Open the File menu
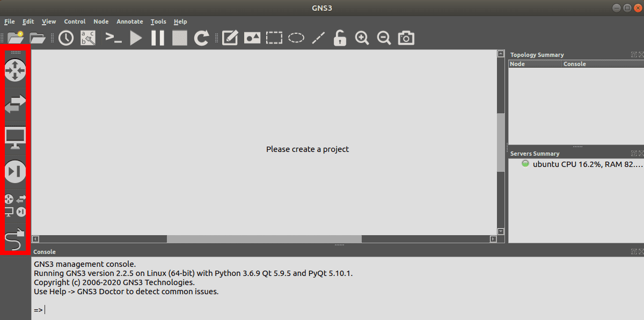 point(10,21)
